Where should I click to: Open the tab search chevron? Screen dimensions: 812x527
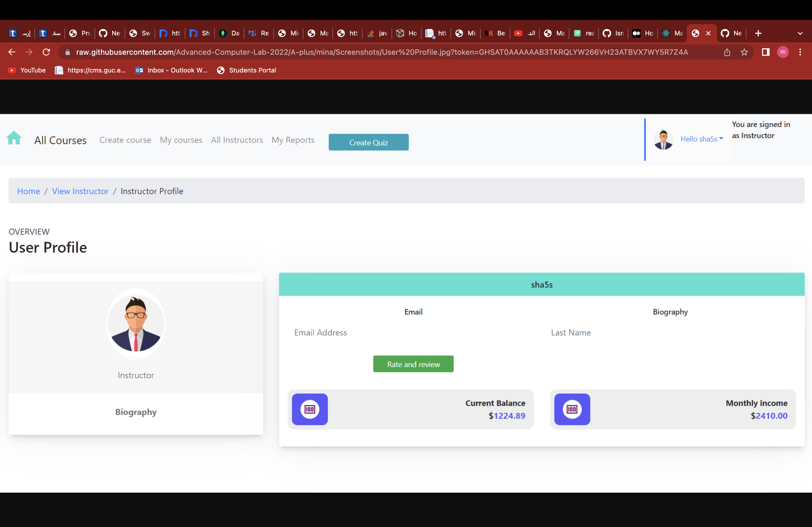point(800,33)
